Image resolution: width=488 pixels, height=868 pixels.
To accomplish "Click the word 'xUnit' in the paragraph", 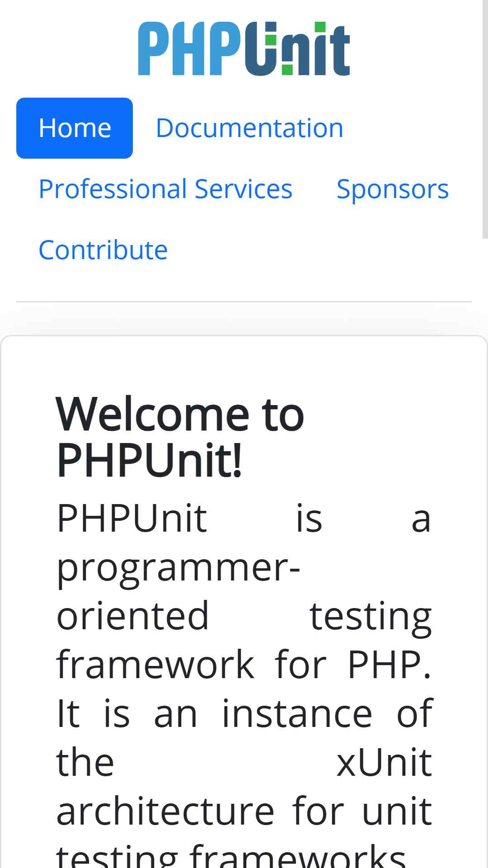I will tap(384, 762).
